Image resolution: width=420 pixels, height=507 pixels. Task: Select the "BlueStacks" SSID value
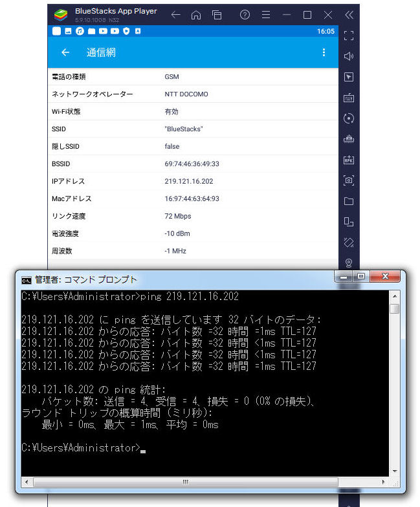click(x=184, y=129)
